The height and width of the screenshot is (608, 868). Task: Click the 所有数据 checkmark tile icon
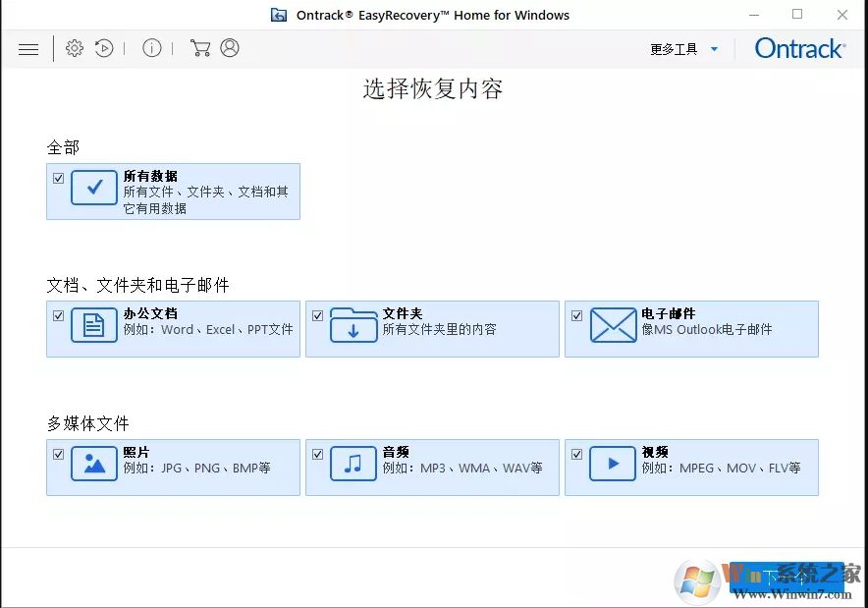pos(94,187)
